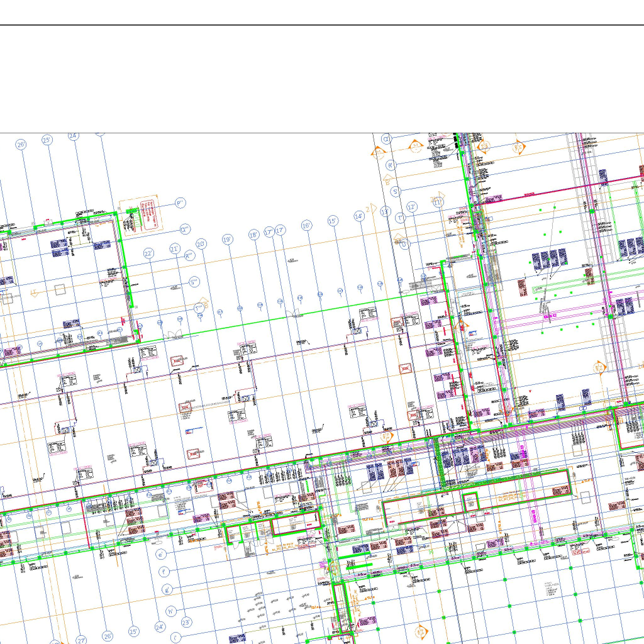The height and width of the screenshot is (644, 644).
Task: Select the 14' grid axis bubble
Action: pyautogui.click(x=359, y=216)
